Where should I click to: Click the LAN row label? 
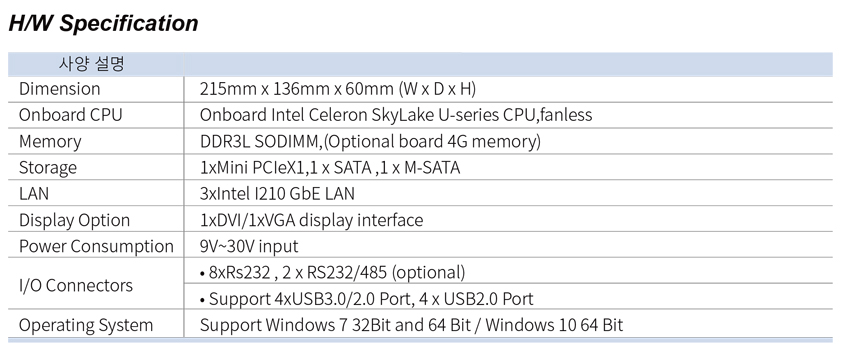34,194
